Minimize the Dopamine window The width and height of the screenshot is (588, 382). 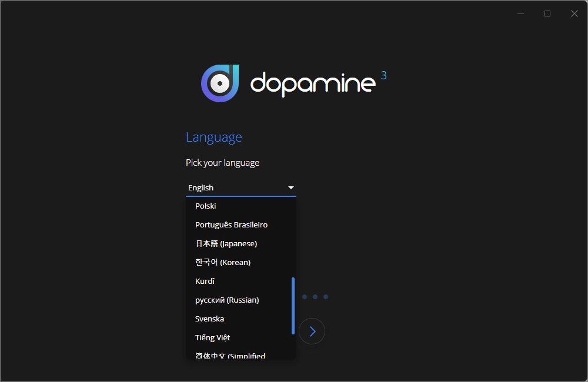(x=520, y=14)
